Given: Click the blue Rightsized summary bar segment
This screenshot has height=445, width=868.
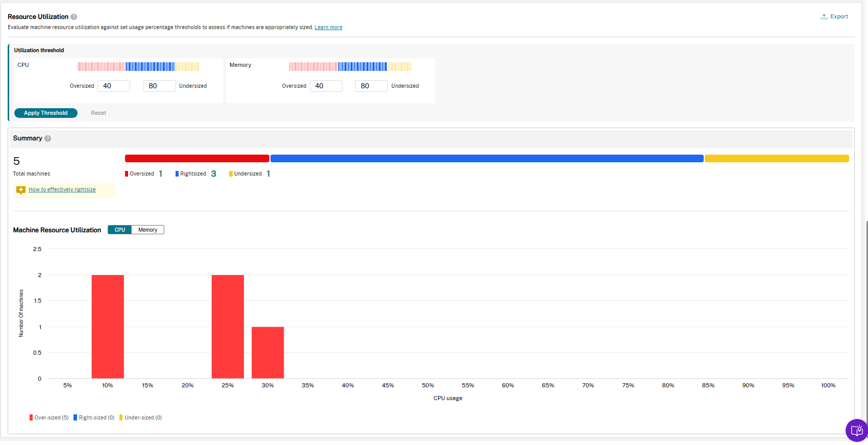Looking at the screenshot, I should (487, 159).
